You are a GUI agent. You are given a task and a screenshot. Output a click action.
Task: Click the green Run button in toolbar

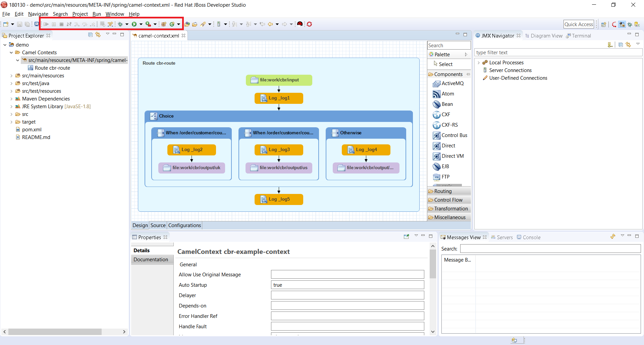point(134,24)
